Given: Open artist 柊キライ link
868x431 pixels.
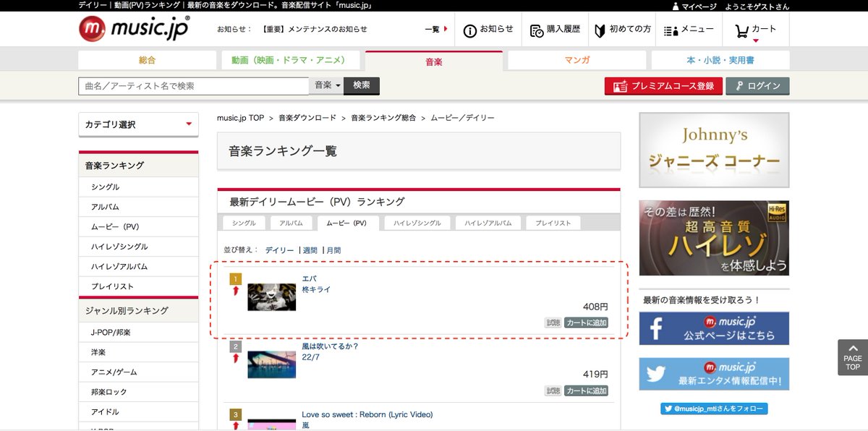Looking at the screenshot, I should [316, 289].
